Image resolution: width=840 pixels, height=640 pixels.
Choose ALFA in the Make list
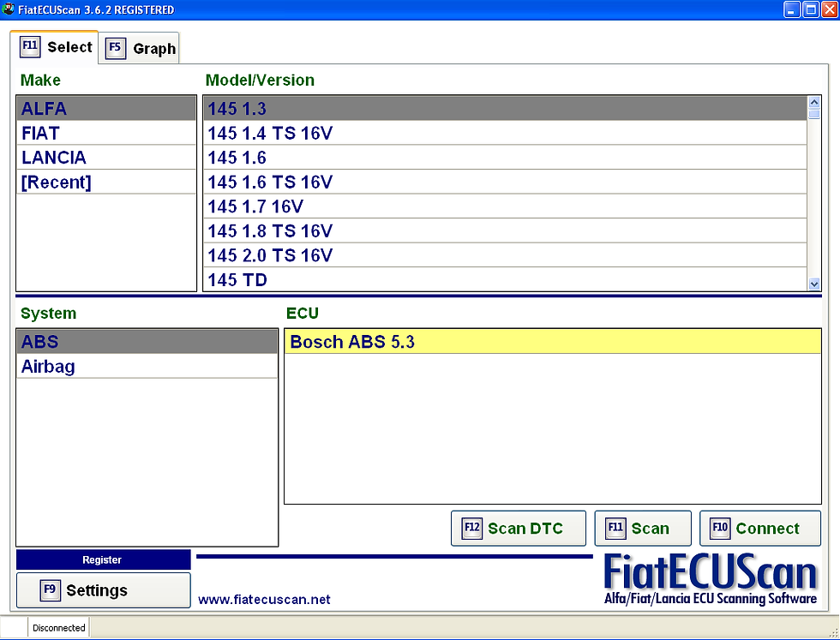tap(106, 109)
